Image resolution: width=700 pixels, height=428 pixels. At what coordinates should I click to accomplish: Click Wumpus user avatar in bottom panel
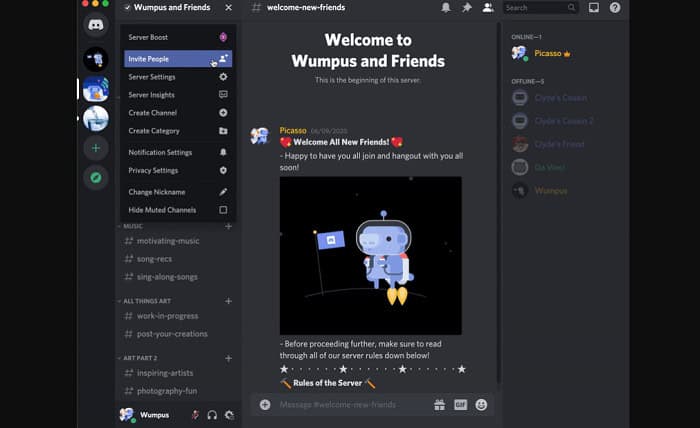(x=127, y=415)
